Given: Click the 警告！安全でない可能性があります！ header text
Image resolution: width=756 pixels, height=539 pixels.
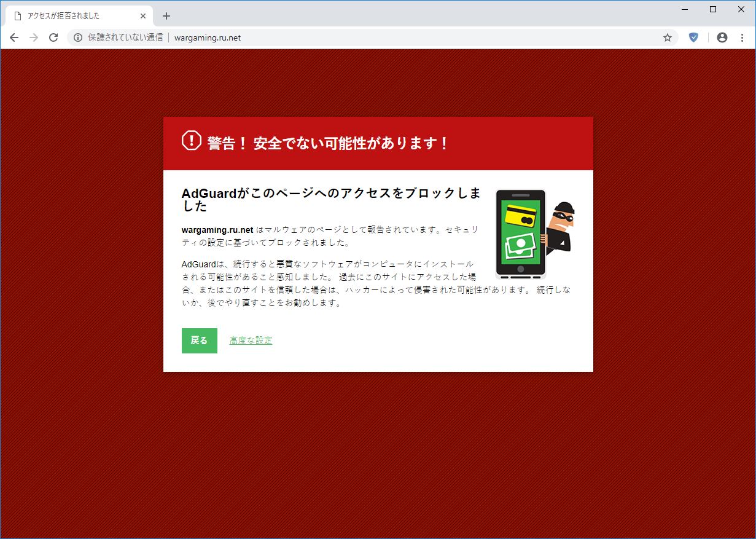Looking at the screenshot, I should pos(329,144).
